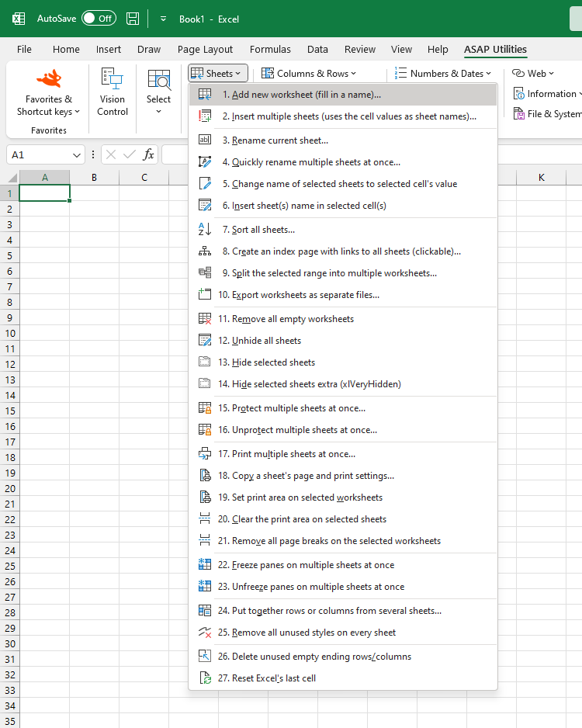This screenshot has width=582, height=728.
Task: Click the cancel X in formula bar
Action: pos(111,154)
